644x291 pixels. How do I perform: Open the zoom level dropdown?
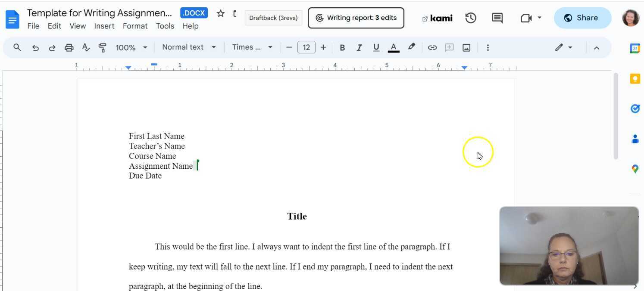point(131,47)
